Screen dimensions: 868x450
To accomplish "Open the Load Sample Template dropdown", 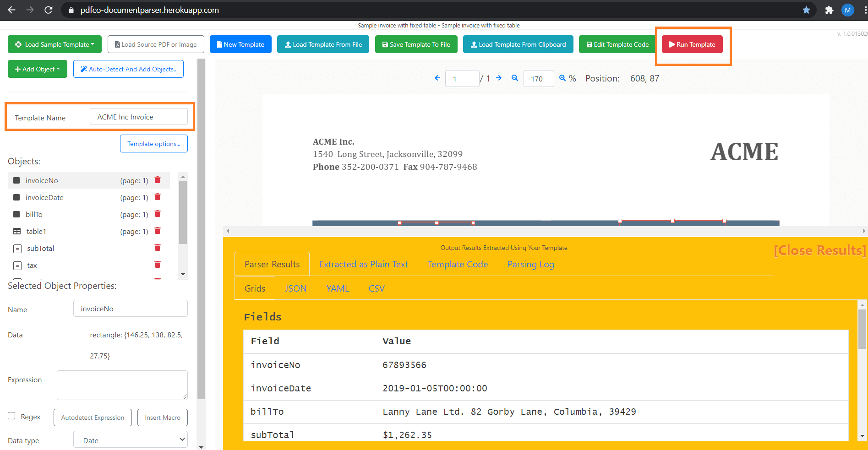I will pyautogui.click(x=54, y=44).
